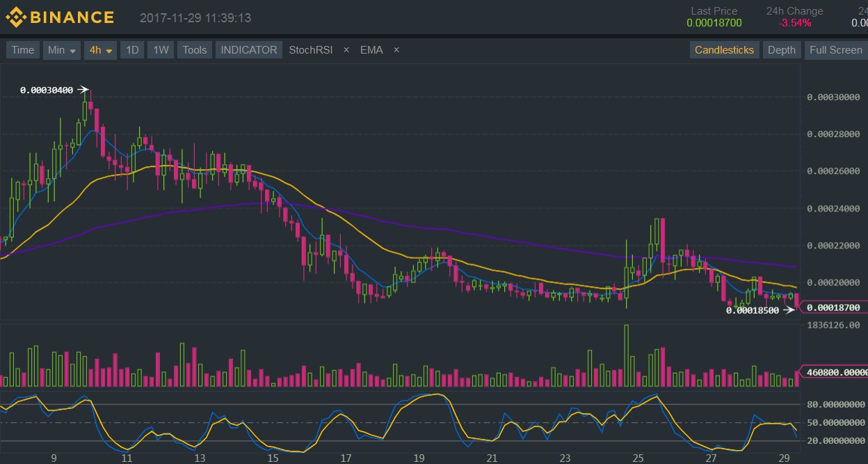
Task: Remove the StochRSI indicator with its X
Action: pyautogui.click(x=346, y=50)
